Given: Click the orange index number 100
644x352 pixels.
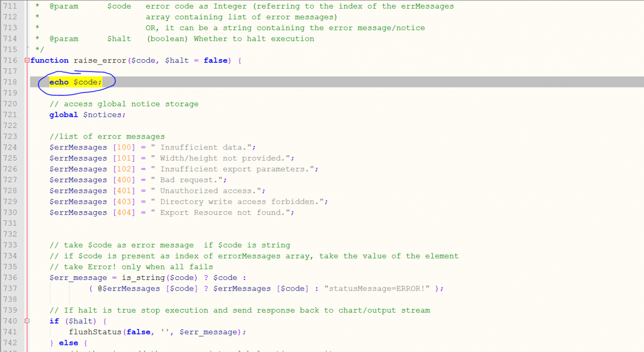Looking at the screenshot, I should coord(124,147).
